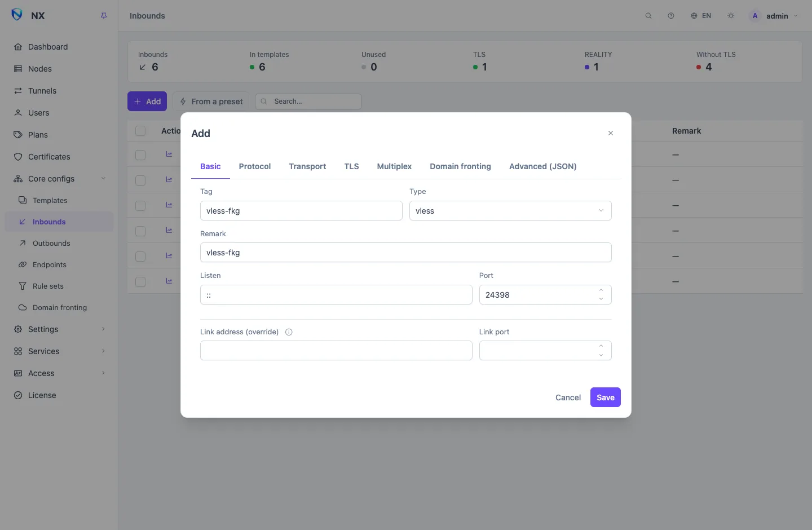Navigate to Users in sidebar
This screenshot has height=530, width=812.
click(x=59, y=113)
